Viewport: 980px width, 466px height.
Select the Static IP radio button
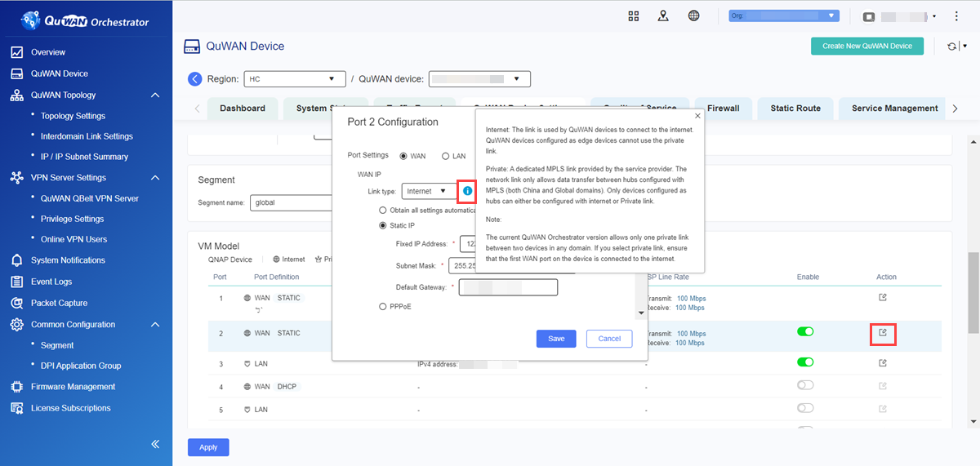(383, 225)
